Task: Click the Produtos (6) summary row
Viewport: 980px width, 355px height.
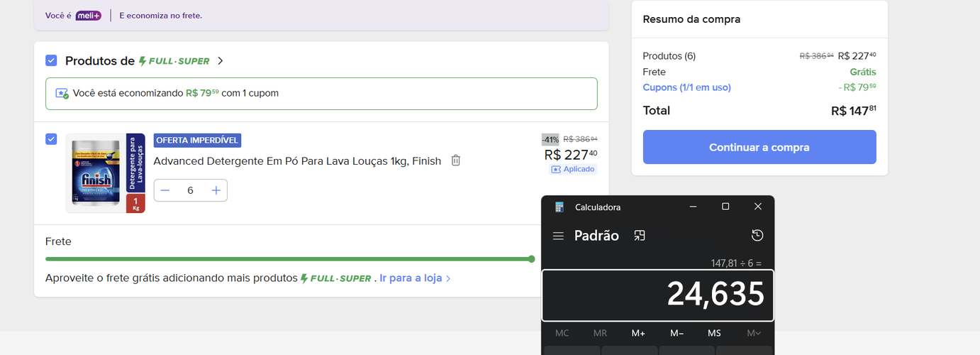Action: pyautogui.click(x=759, y=56)
